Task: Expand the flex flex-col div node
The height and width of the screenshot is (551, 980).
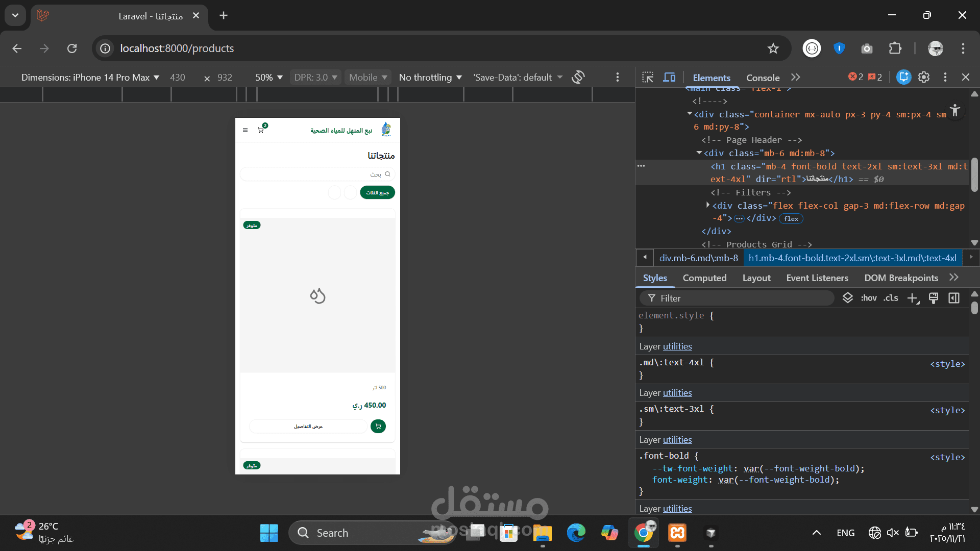Action: [x=707, y=205]
